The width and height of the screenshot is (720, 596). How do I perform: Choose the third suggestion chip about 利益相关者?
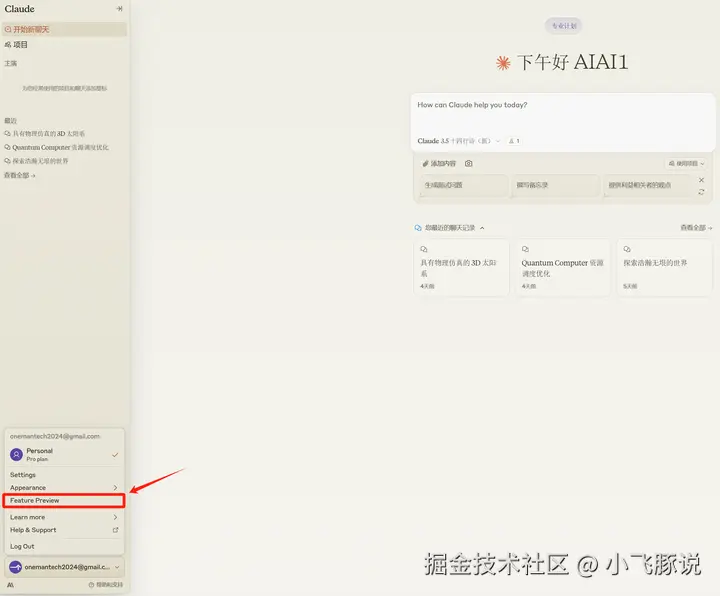pyautogui.click(x=647, y=186)
